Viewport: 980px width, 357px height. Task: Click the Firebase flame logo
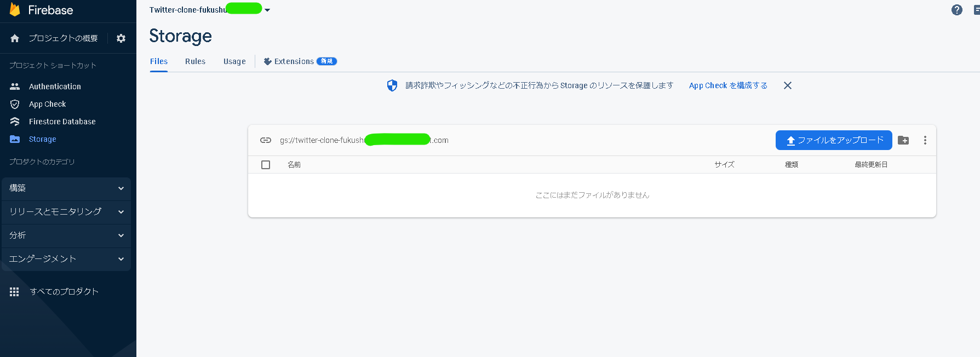pyautogui.click(x=15, y=9)
